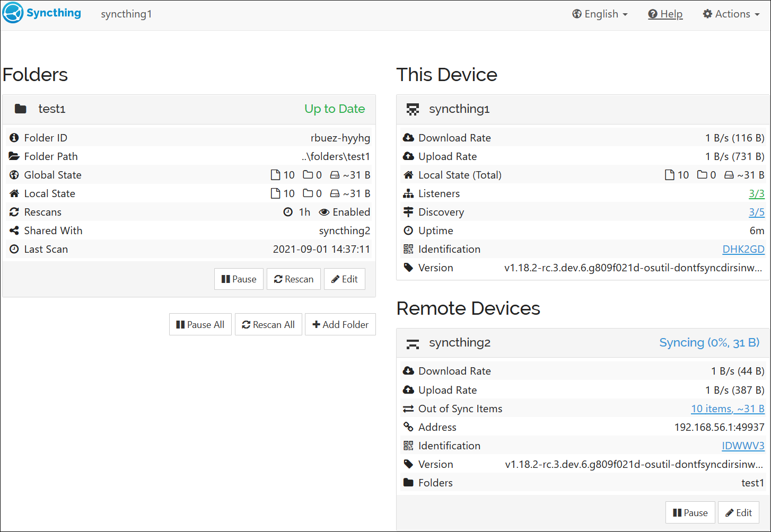Click the QR code icon in syncthing2's Identification row
Screen dimensions: 771x532
point(408,446)
